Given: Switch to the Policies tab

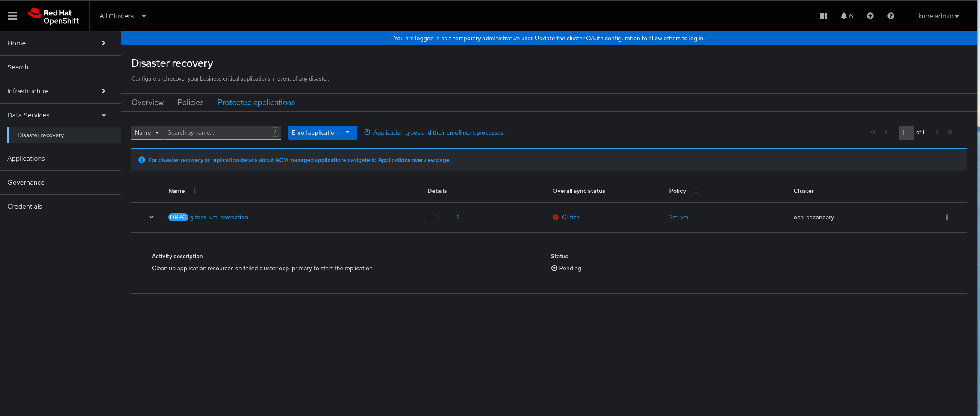Looking at the screenshot, I should pos(190,102).
